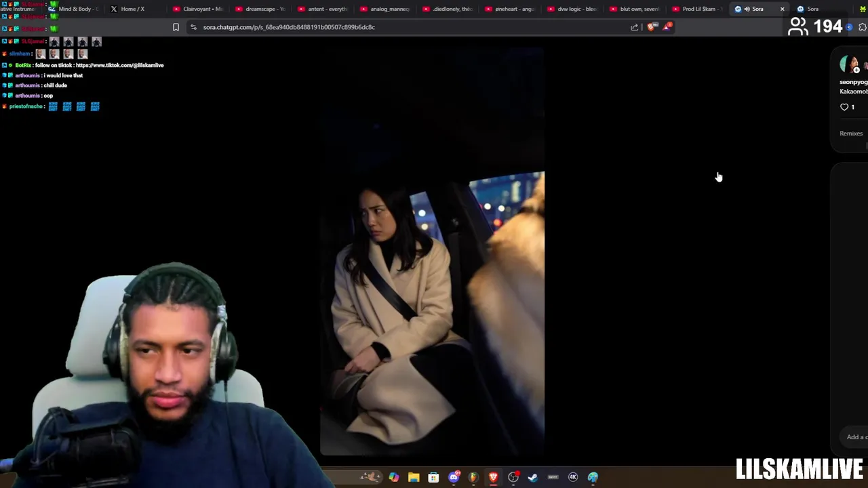Open the Brave Shields lion icon

(x=651, y=27)
